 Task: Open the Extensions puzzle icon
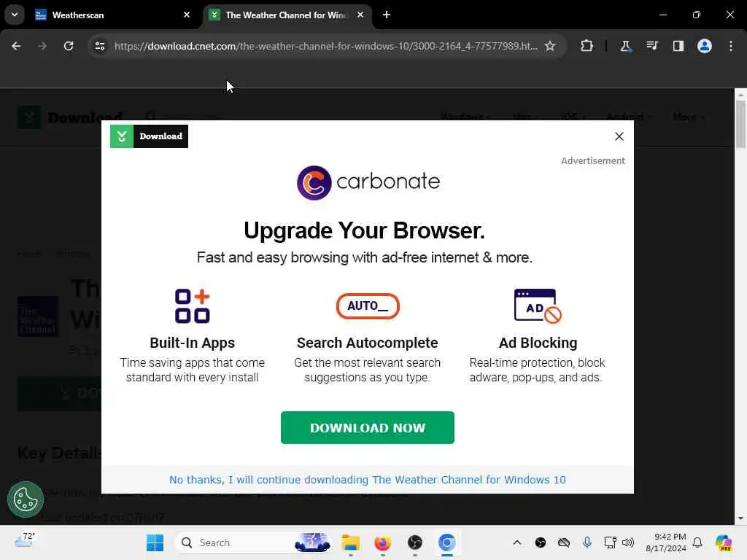[587, 46]
